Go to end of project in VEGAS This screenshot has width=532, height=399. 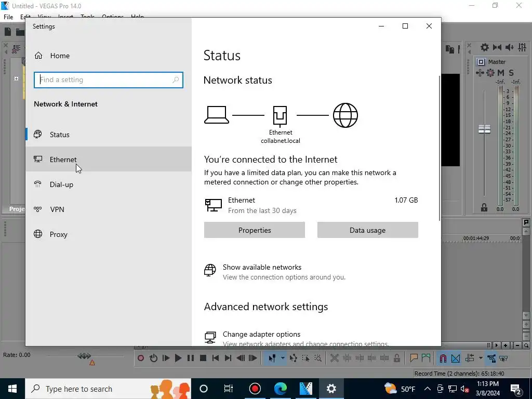[x=228, y=358]
